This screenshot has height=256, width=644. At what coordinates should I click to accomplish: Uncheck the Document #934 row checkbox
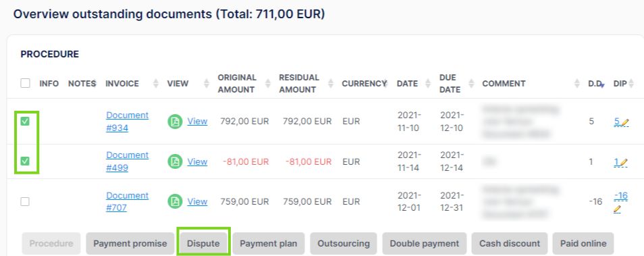pyautogui.click(x=25, y=121)
